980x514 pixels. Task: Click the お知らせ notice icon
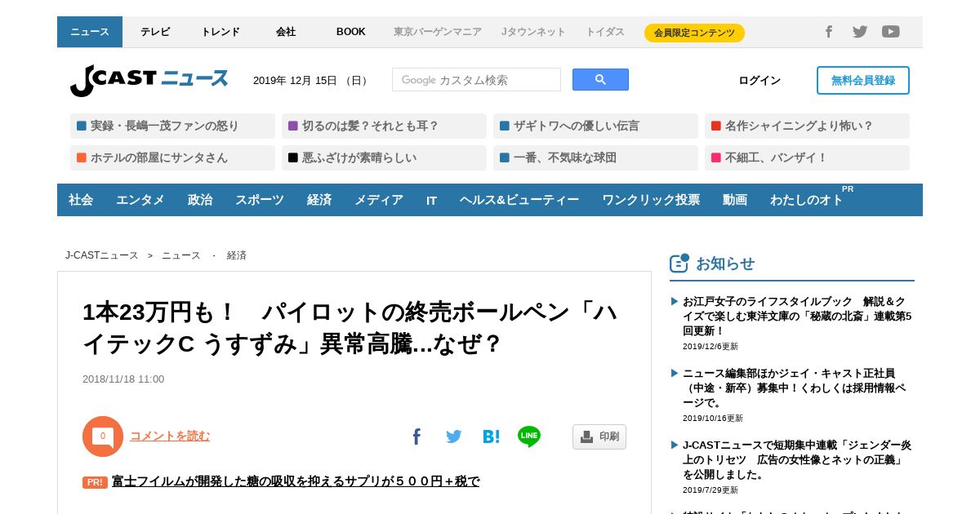pos(679,263)
